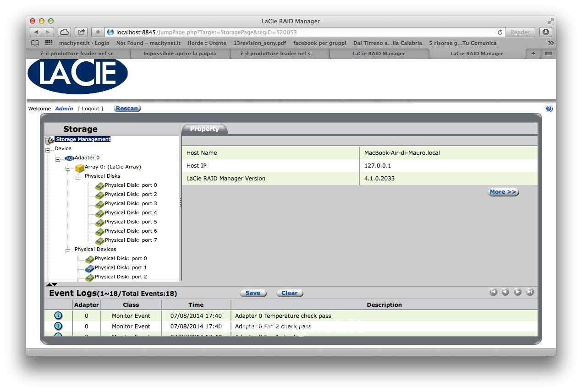The height and width of the screenshot is (392, 582).
Task: Click the Rescan button
Action: click(x=127, y=109)
